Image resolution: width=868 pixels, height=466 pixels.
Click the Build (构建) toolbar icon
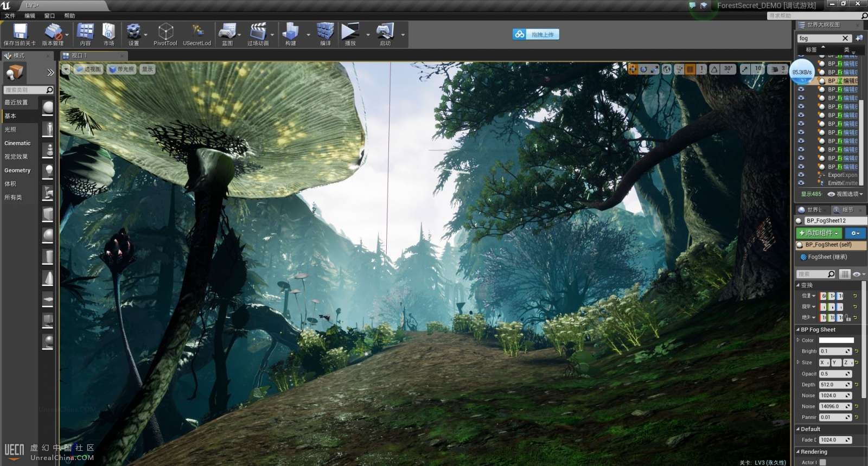tap(291, 32)
